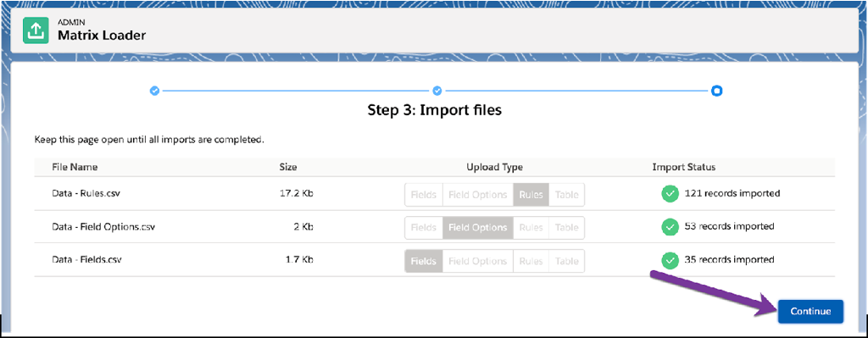Click the 35 records imported text

click(x=729, y=259)
